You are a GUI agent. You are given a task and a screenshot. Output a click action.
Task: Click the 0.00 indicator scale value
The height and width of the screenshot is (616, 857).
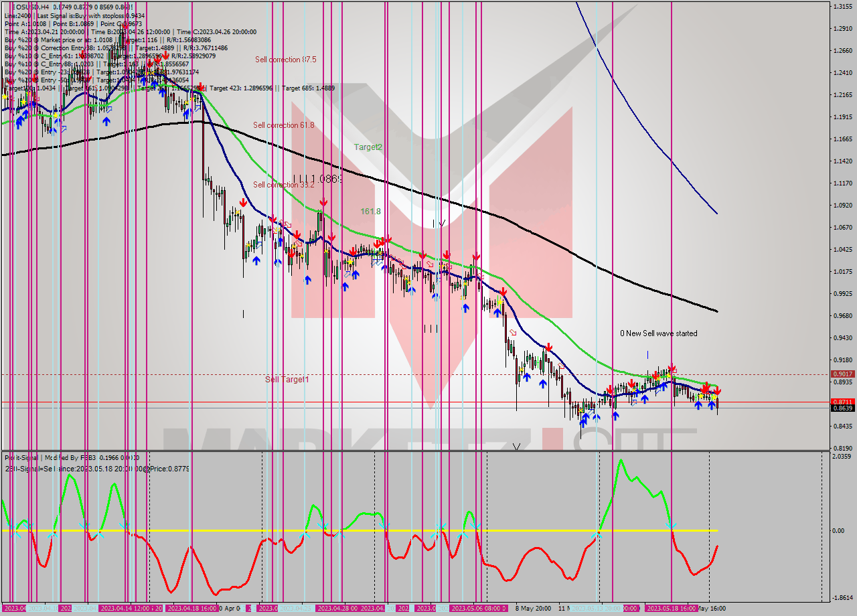point(839,530)
